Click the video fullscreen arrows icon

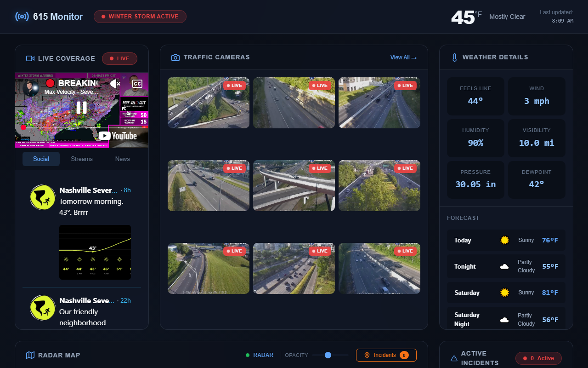126,111
